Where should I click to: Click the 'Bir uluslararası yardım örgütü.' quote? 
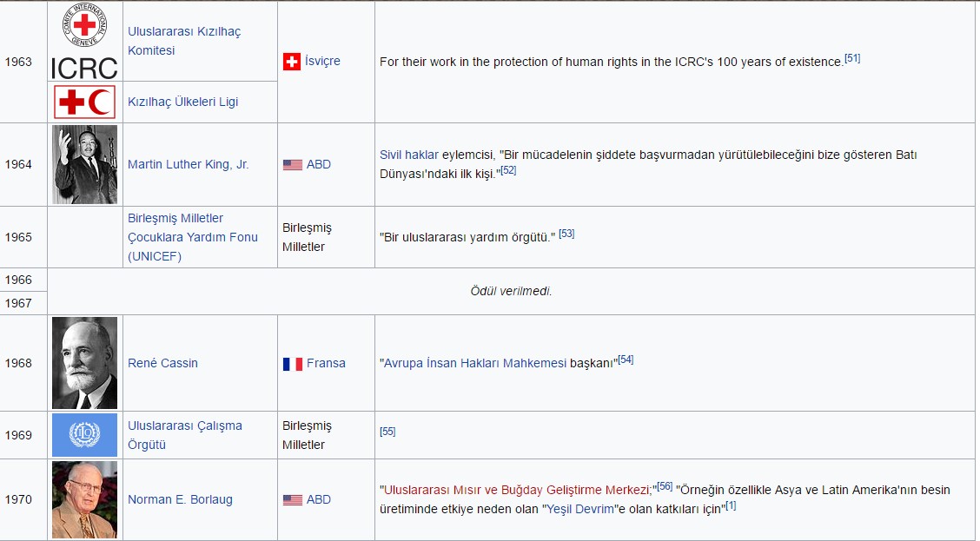[467, 237]
